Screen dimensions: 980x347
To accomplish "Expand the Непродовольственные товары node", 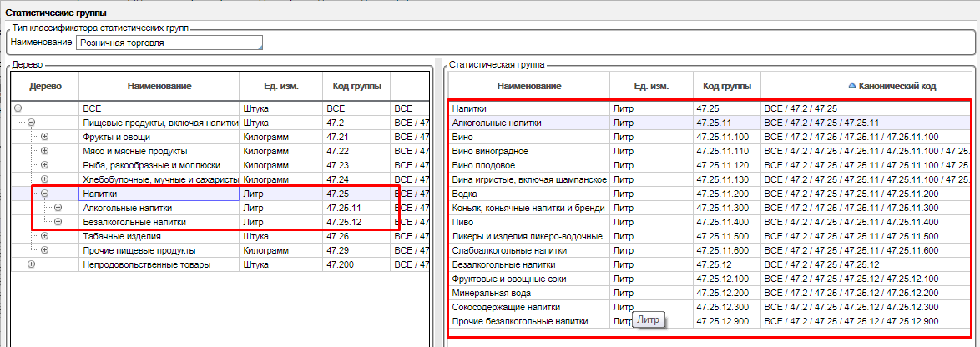I will click(32, 264).
